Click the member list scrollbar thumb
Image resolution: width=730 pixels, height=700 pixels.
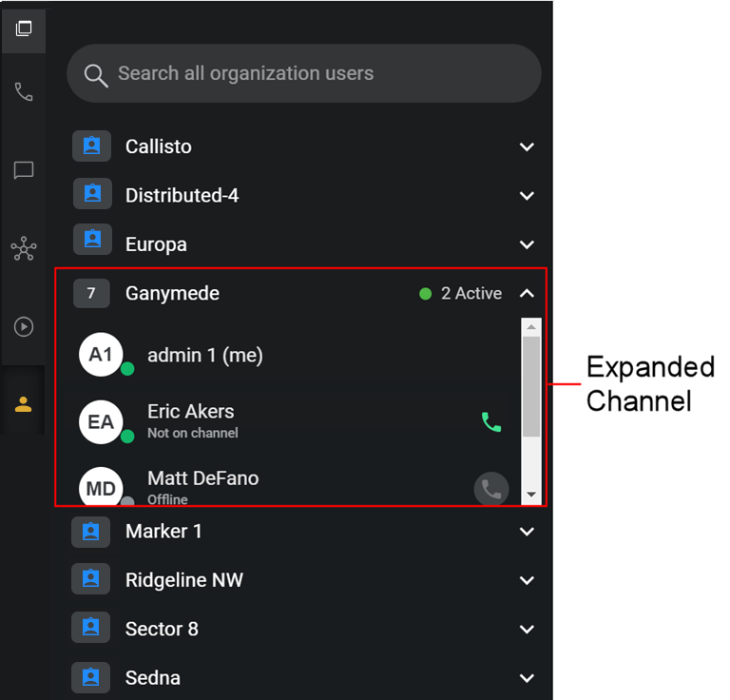[531, 386]
